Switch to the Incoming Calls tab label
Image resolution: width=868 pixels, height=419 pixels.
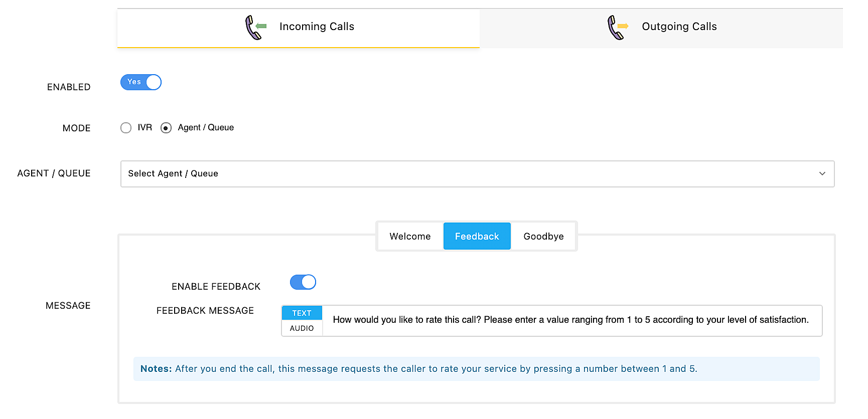point(317,27)
